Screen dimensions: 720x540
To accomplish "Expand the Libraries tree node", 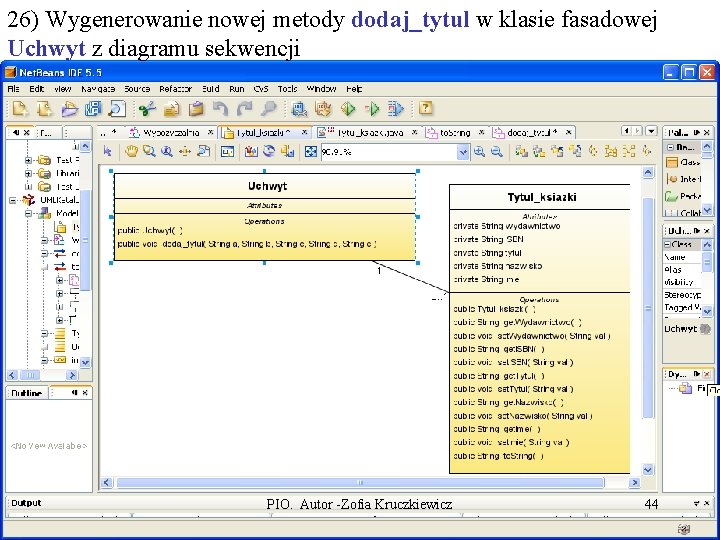I will tap(28, 174).
